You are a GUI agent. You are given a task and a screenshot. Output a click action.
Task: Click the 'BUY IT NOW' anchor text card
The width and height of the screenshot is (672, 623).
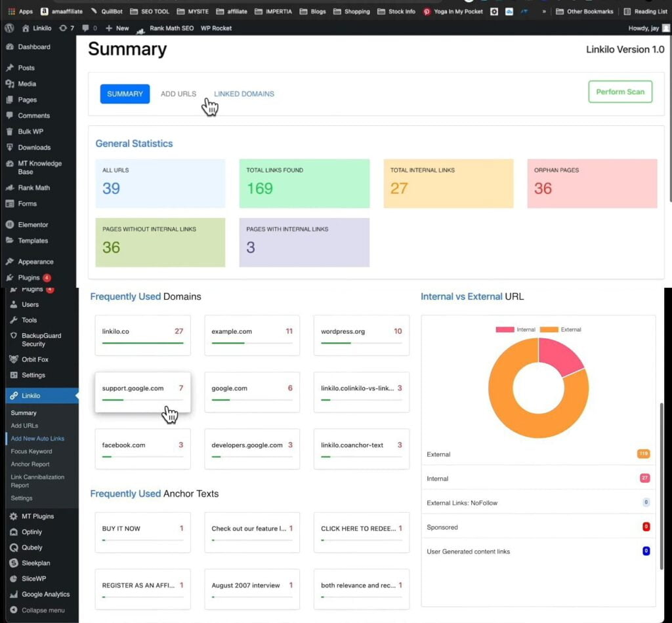142,533
